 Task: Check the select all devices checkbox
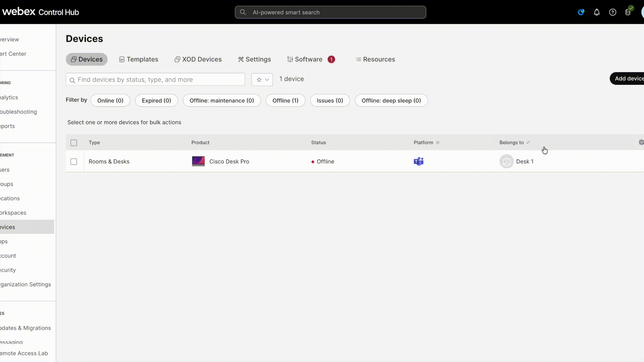click(x=74, y=143)
